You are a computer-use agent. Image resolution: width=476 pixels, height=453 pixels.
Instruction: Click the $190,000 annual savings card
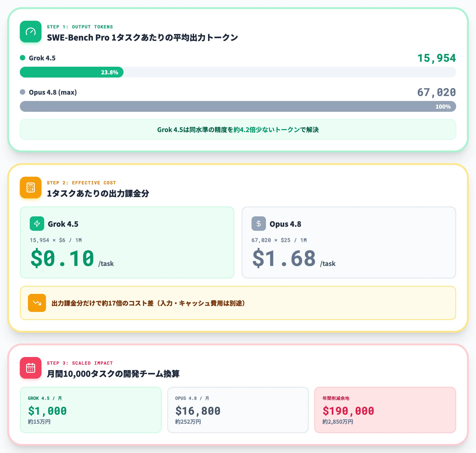[x=385, y=410]
